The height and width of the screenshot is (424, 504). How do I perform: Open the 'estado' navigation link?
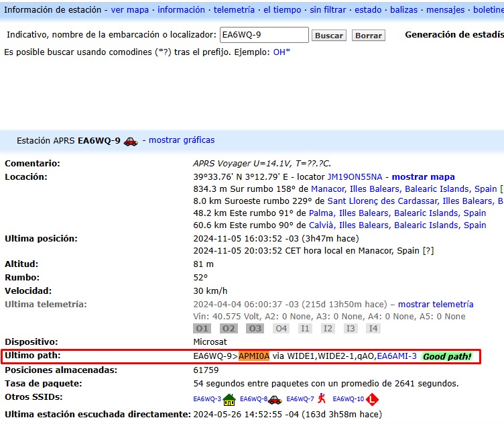point(368,10)
